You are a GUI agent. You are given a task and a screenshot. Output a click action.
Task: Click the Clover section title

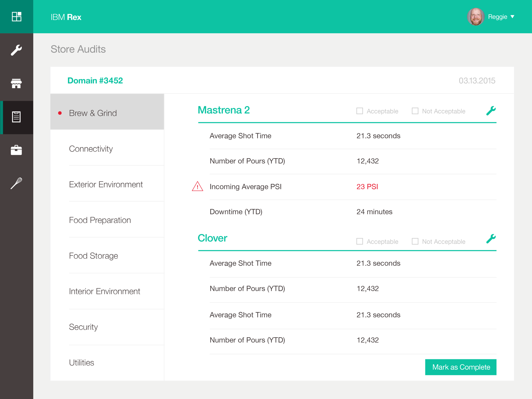tap(212, 238)
